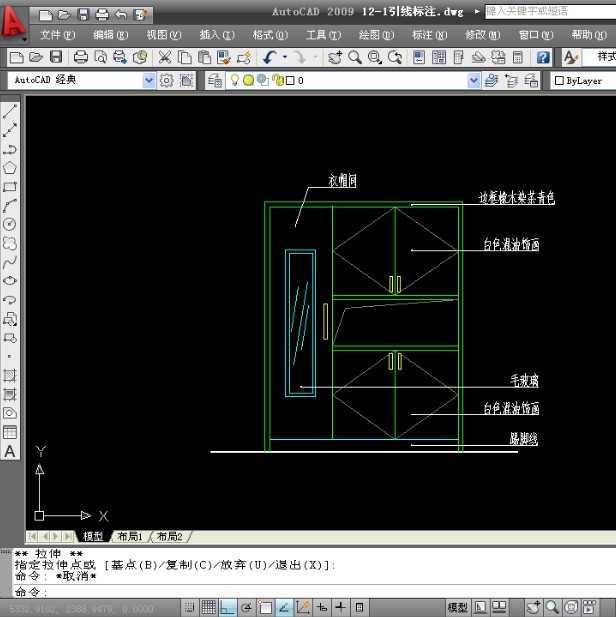Click the keyword search input field

click(x=550, y=11)
